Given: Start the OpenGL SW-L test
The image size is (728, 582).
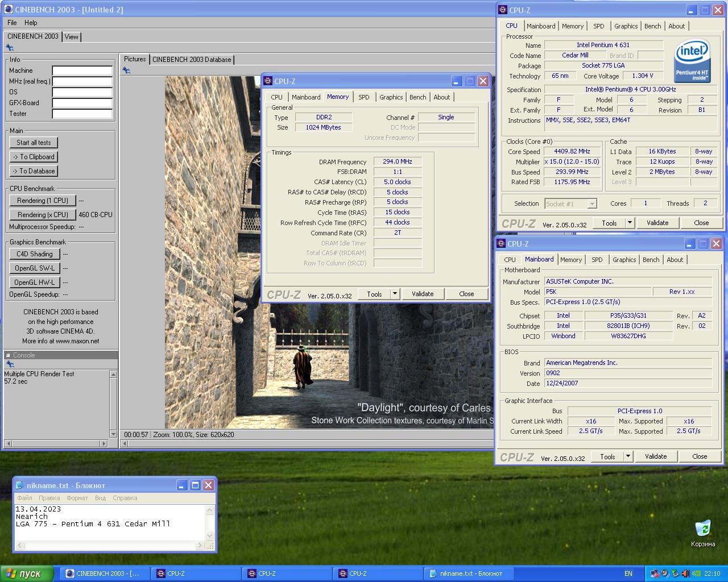Looking at the screenshot, I should click(x=35, y=268).
